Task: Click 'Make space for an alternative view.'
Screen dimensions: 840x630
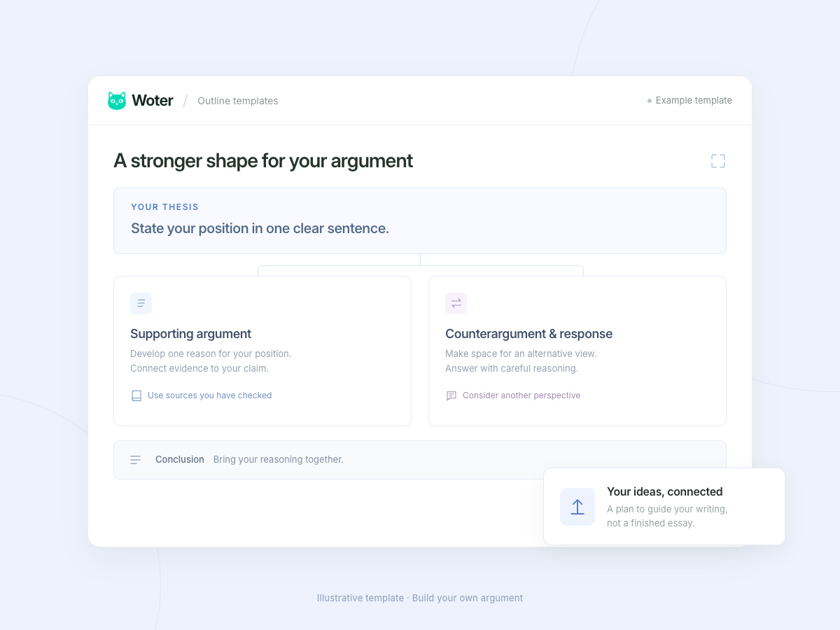Action: pyautogui.click(x=521, y=353)
